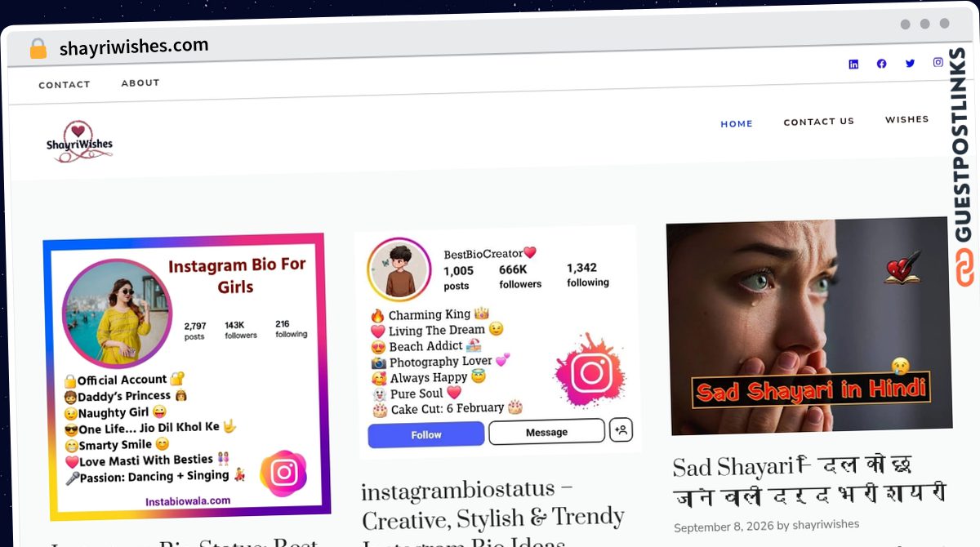Open the Instagram social icon in header

click(938, 62)
